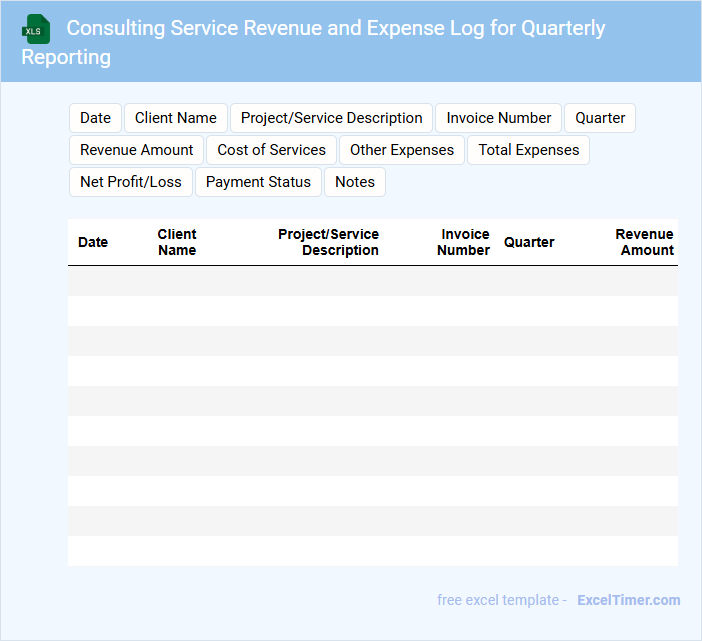Click the Revenue Amount column header
Viewport: 702px width, 641px height.
[x=645, y=242]
